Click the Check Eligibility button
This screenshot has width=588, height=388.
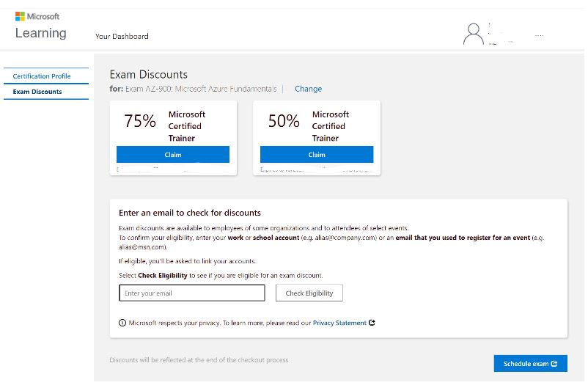[x=309, y=293]
